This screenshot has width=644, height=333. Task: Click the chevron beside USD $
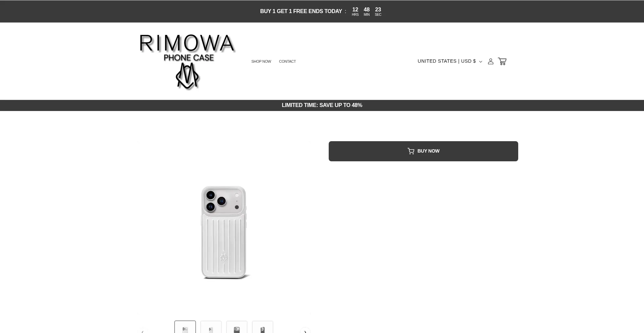tap(480, 62)
